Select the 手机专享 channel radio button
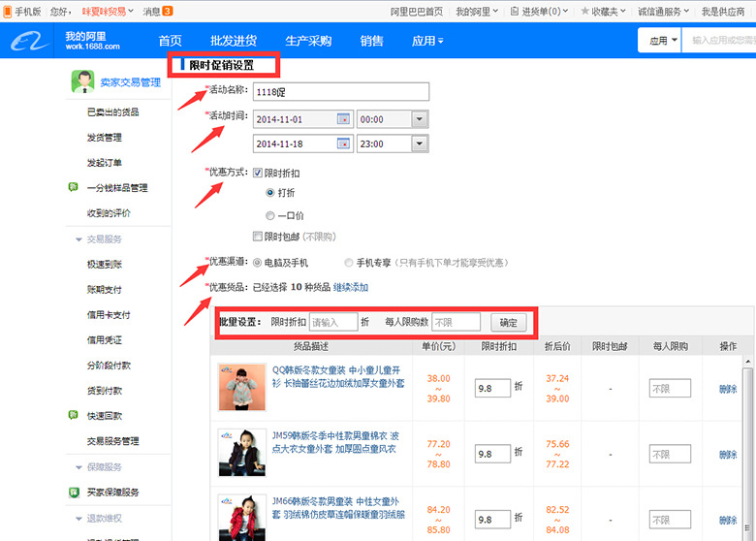The height and width of the screenshot is (541, 756). tap(348, 262)
